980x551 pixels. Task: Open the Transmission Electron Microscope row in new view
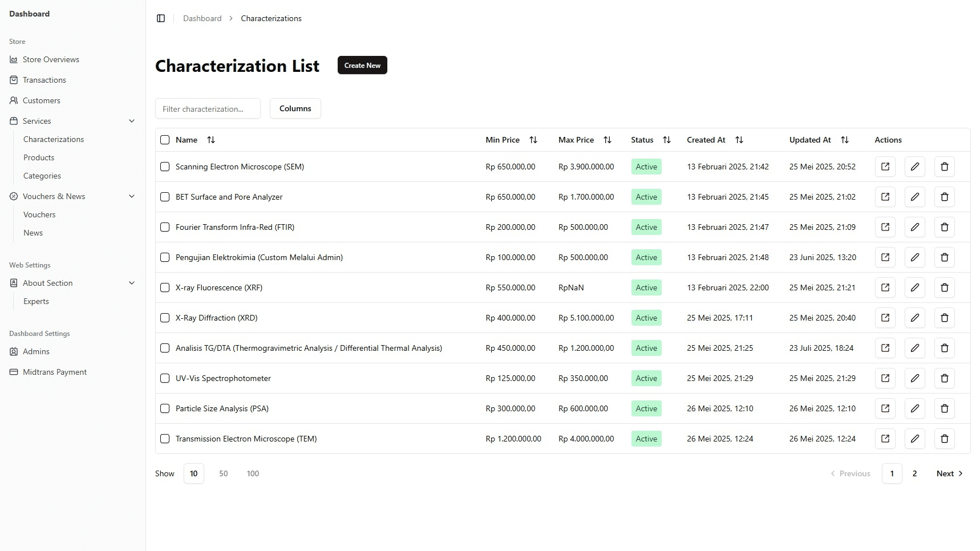tap(885, 439)
